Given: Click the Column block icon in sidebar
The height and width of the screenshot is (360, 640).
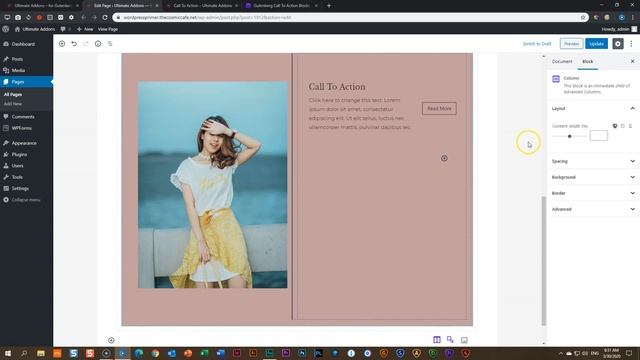Looking at the screenshot, I should (x=556, y=79).
